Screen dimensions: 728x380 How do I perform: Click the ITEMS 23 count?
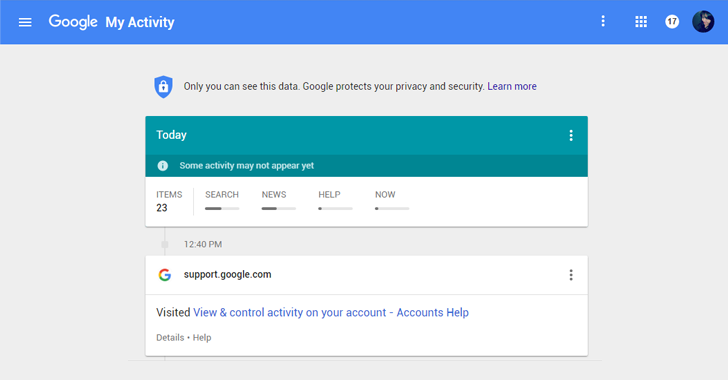point(169,201)
